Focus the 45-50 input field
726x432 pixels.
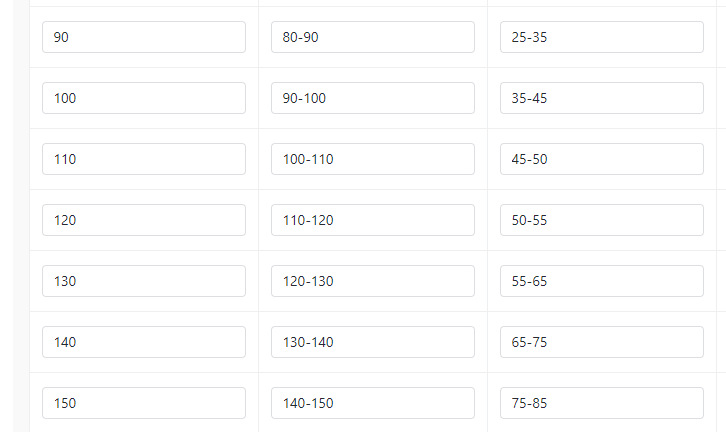point(601,159)
